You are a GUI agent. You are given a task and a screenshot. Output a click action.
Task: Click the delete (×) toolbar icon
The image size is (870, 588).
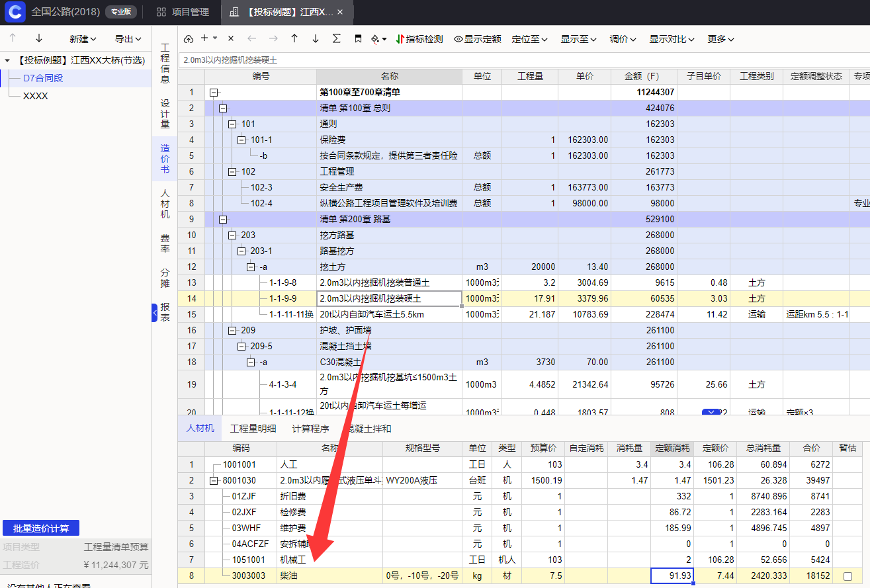[231, 39]
